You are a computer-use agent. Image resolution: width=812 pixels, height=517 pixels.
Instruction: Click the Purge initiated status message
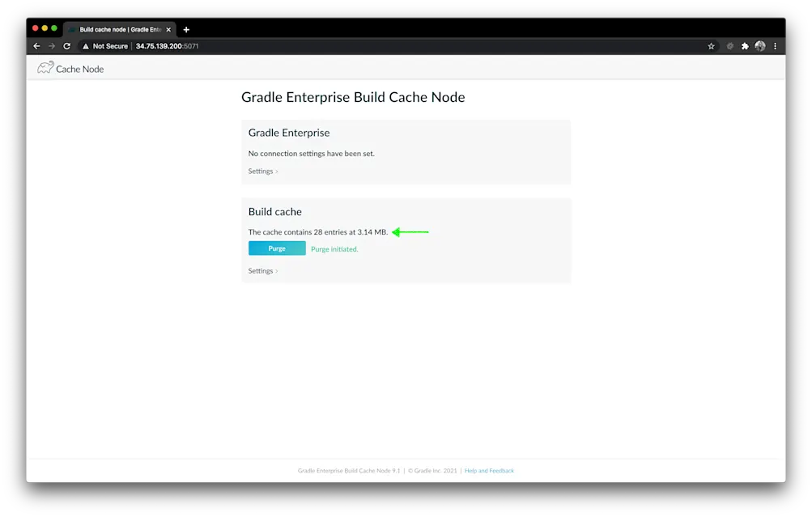click(334, 248)
